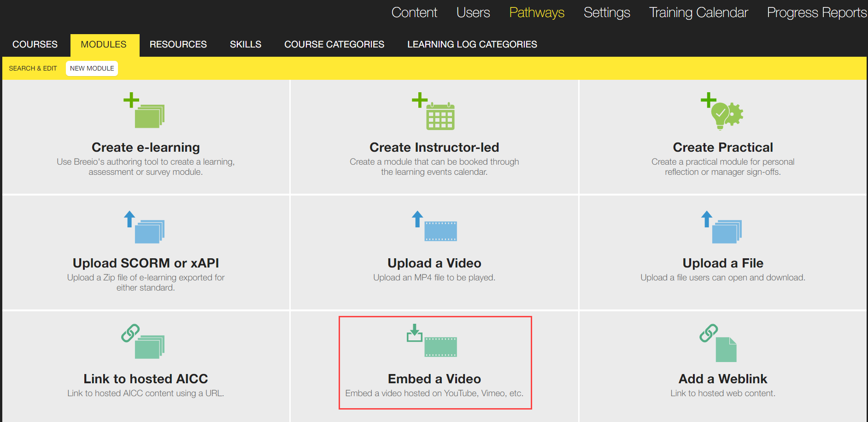Open the Content top menu
Image resolution: width=868 pixels, height=422 pixels.
(x=414, y=12)
